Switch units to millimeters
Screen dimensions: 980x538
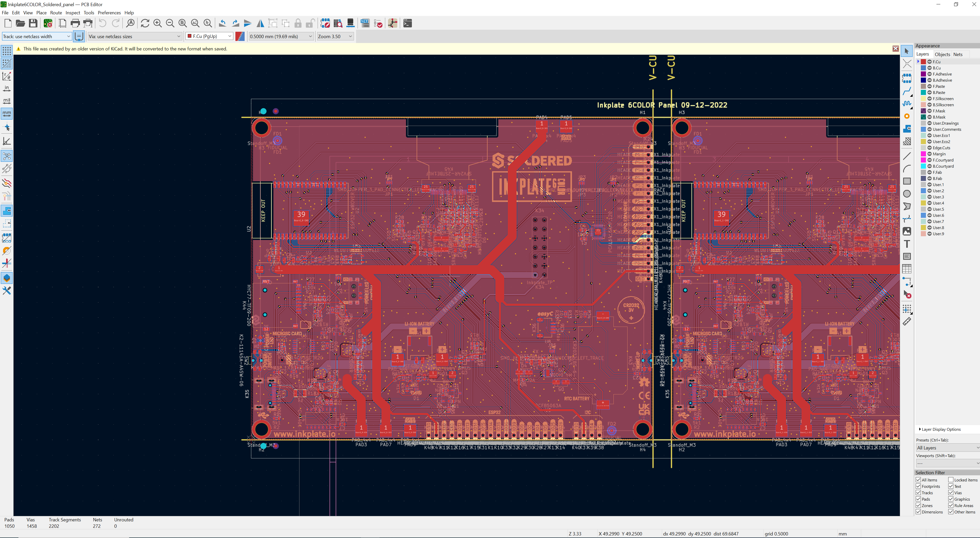pos(7,113)
